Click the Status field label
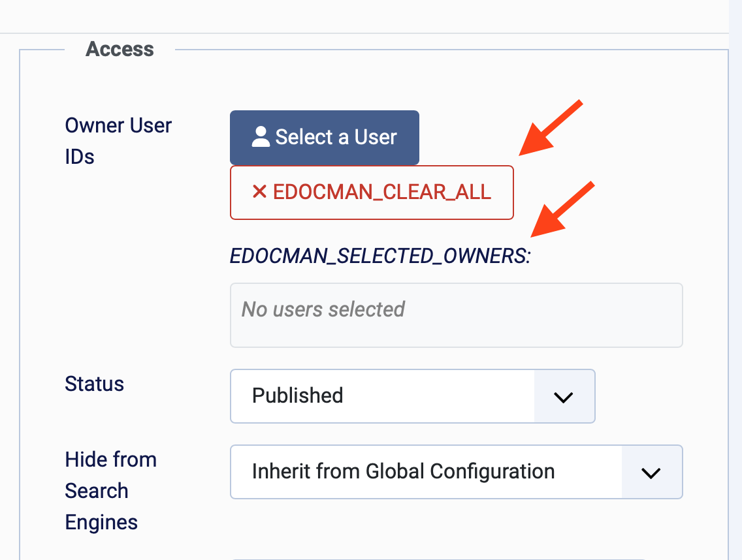742x560 pixels. 95,384
